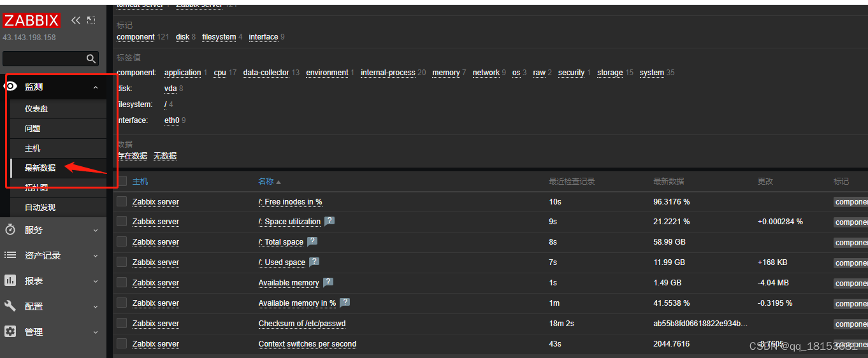Filter by eth0 interface value
The width and height of the screenshot is (868, 358).
click(x=172, y=120)
